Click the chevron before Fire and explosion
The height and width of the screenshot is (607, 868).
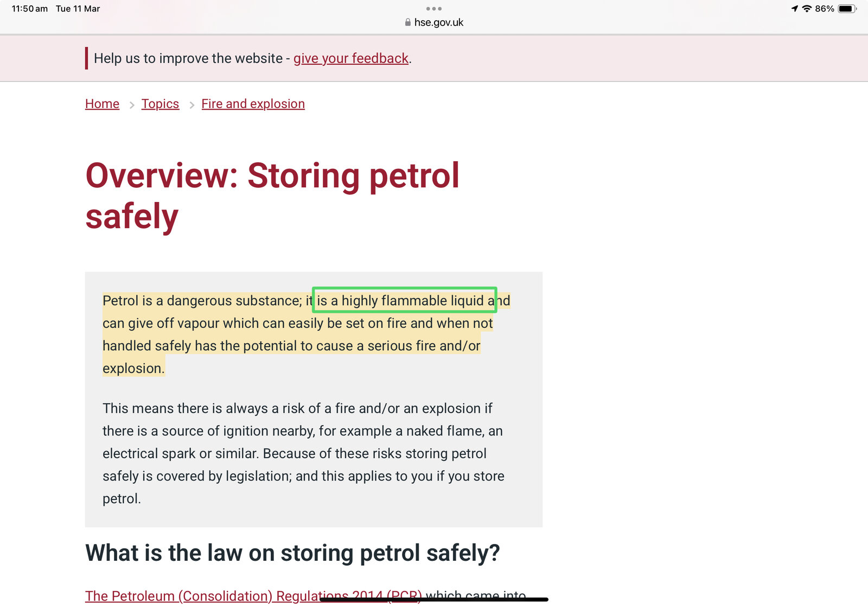click(192, 105)
